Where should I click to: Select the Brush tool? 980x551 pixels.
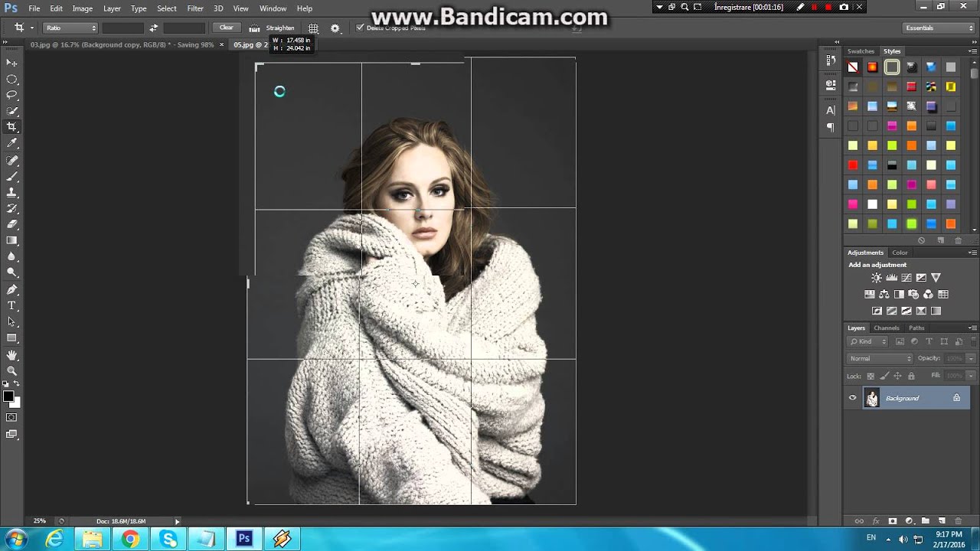[x=11, y=177]
